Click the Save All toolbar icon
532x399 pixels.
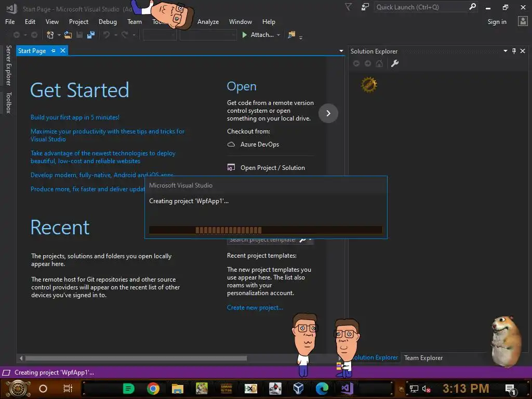[90, 35]
